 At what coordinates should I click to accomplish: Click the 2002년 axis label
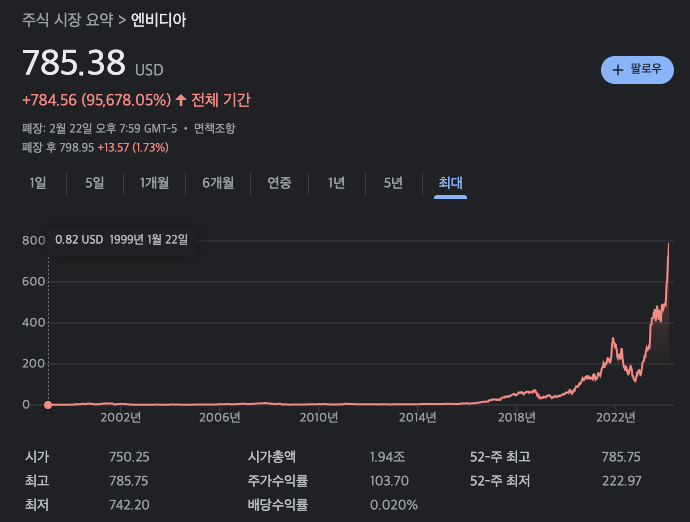click(121, 417)
